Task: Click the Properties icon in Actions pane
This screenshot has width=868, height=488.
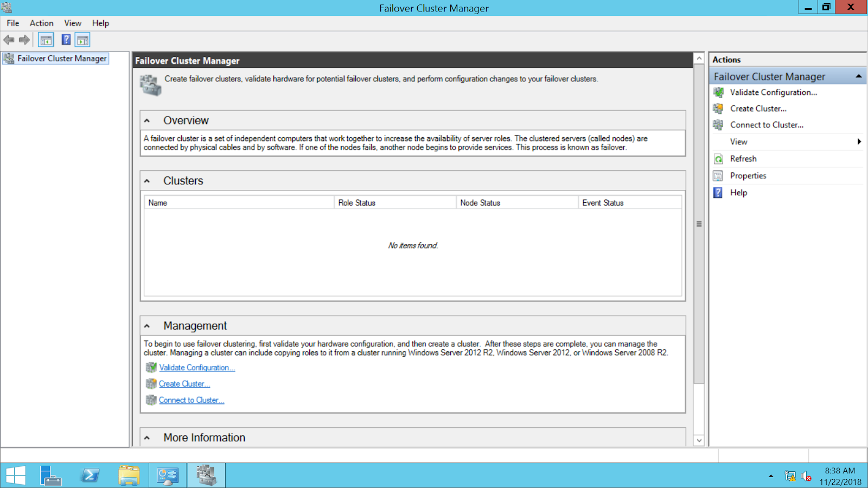Action: click(718, 176)
